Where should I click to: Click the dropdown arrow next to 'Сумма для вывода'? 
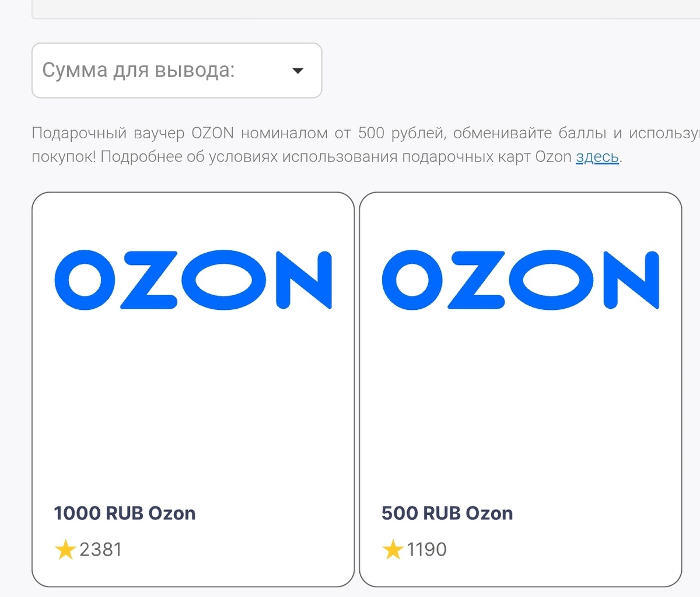click(x=297, y=71)
